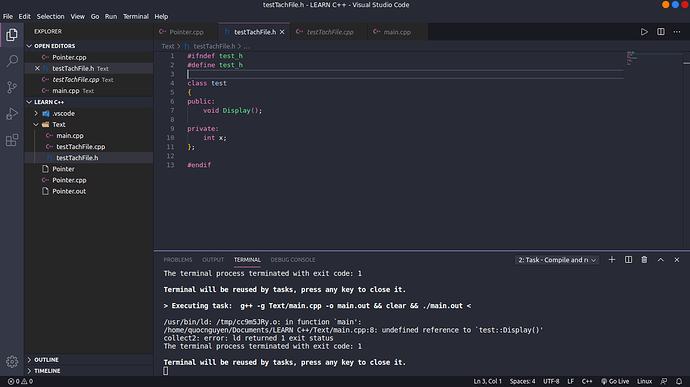Image resolution: width=690 pixels, height=387 pixels.
Task: Open the Search view in activity bar
Action: 12,61
